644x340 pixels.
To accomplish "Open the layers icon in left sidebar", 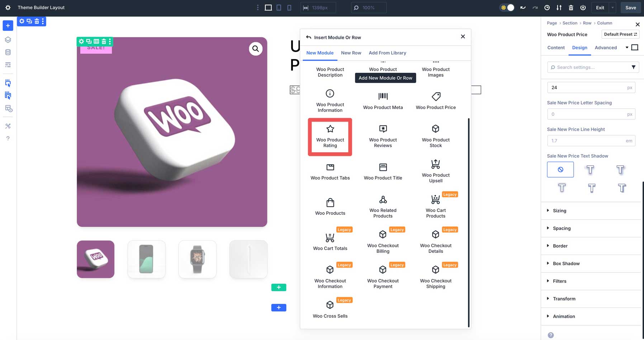I will pyautogui.click(x=8, y=39).
